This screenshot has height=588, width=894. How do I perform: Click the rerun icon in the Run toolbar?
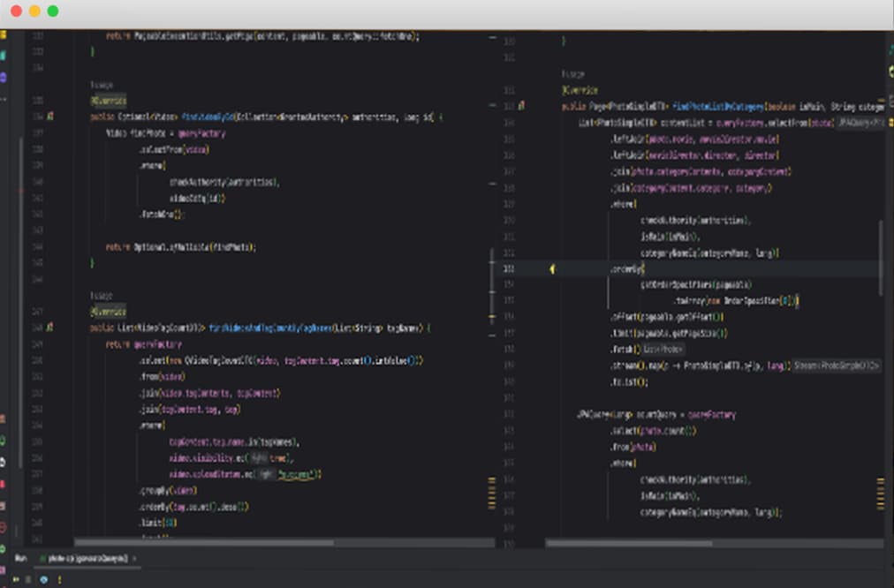[x=16, y=579]
